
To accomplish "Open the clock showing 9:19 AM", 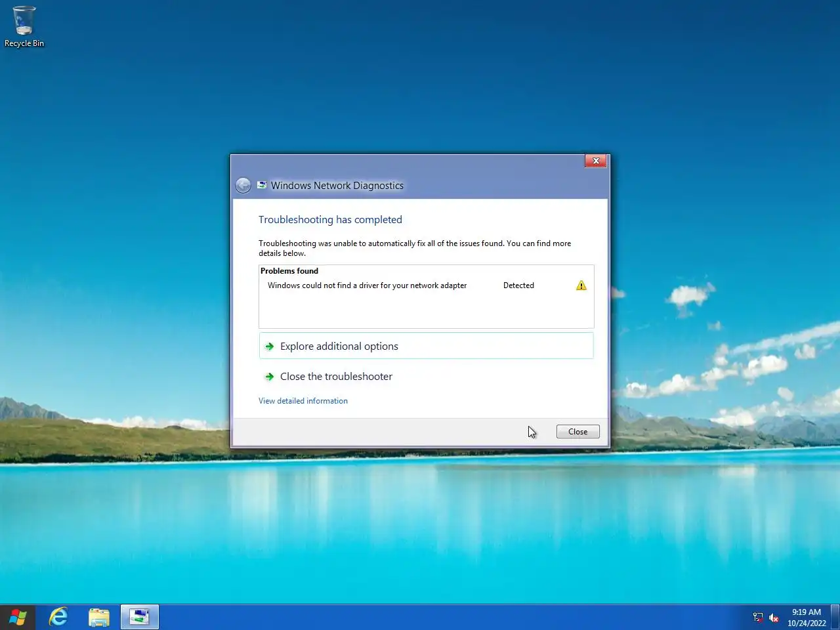I will (807, 618).
